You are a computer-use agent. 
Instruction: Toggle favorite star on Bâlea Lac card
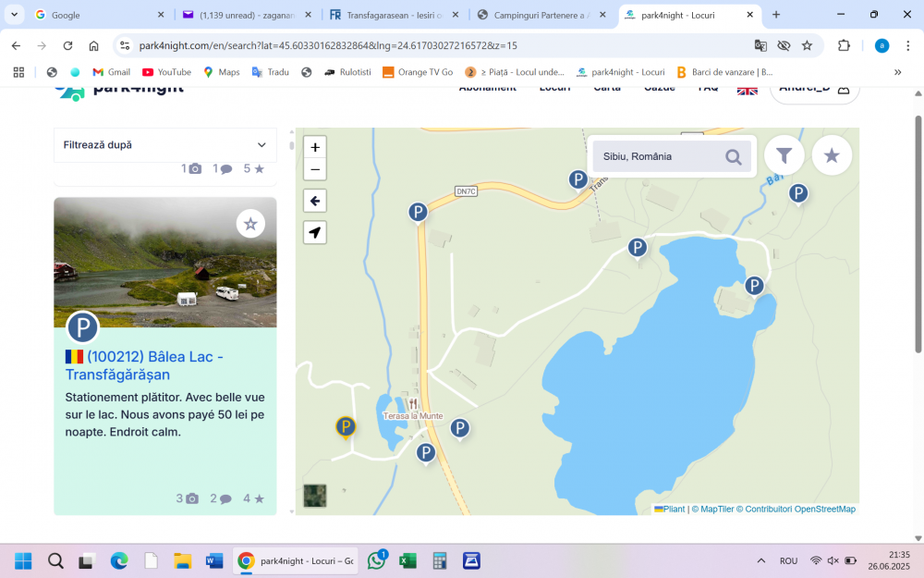pyautogui.click(x=250, y=223)
